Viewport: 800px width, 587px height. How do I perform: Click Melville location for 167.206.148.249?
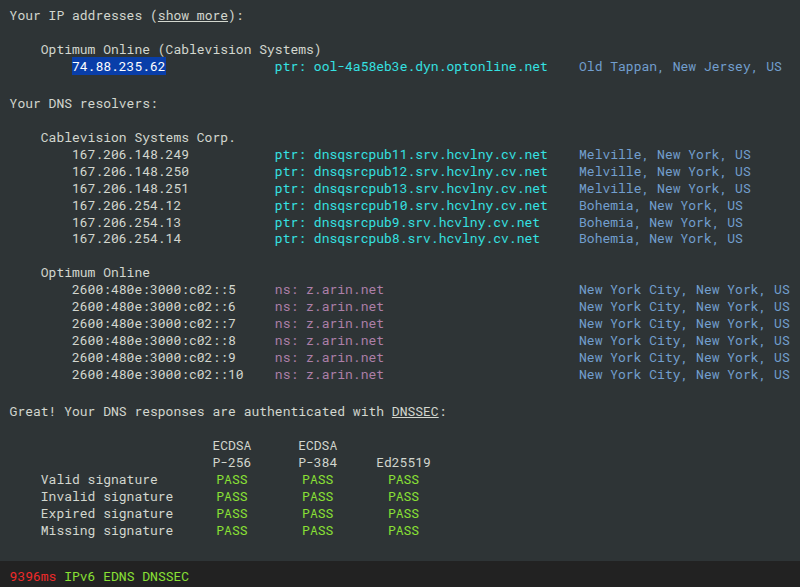[x=665, y=155]
